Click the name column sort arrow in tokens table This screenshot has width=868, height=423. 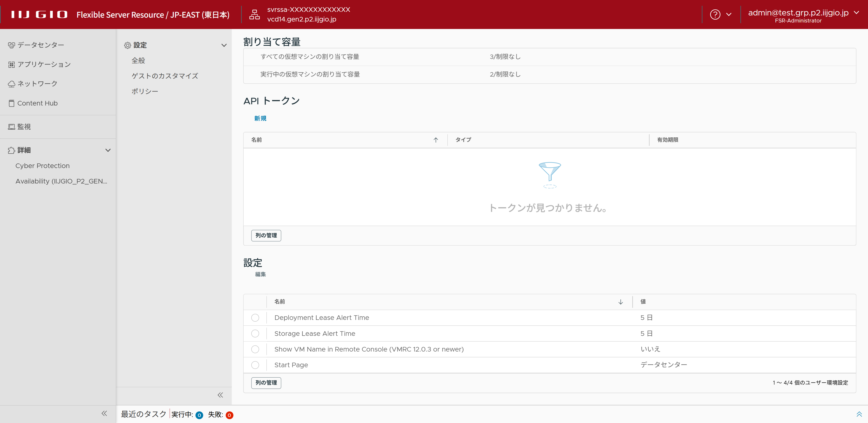435,140
